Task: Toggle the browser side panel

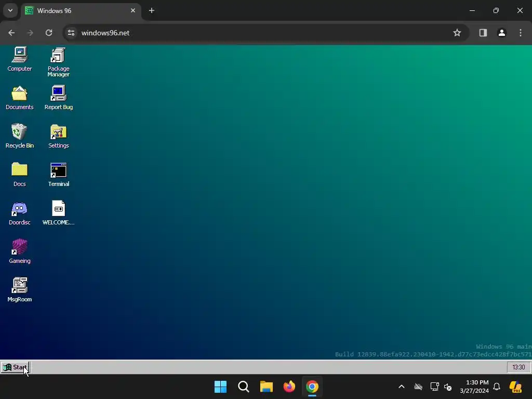Action: [x=483, y=33]
